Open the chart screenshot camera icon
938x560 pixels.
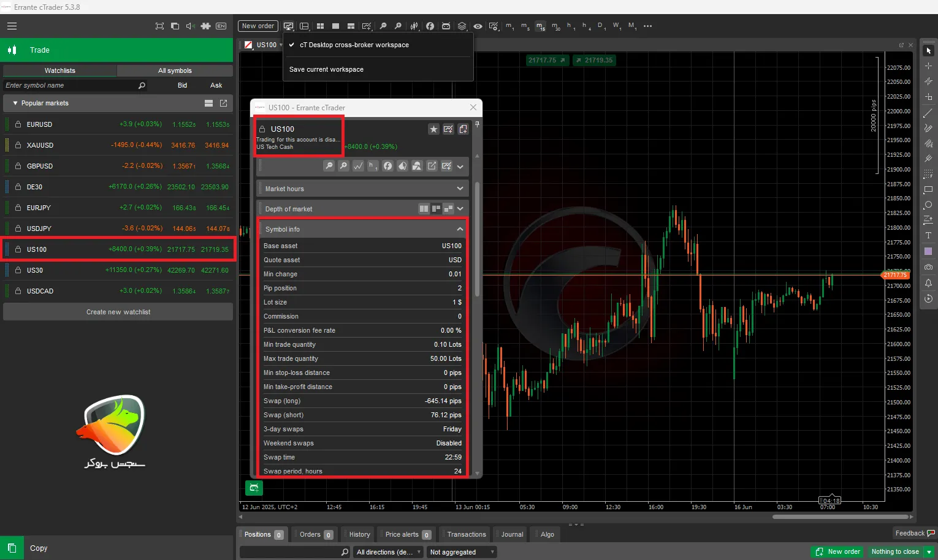[928, 267]
